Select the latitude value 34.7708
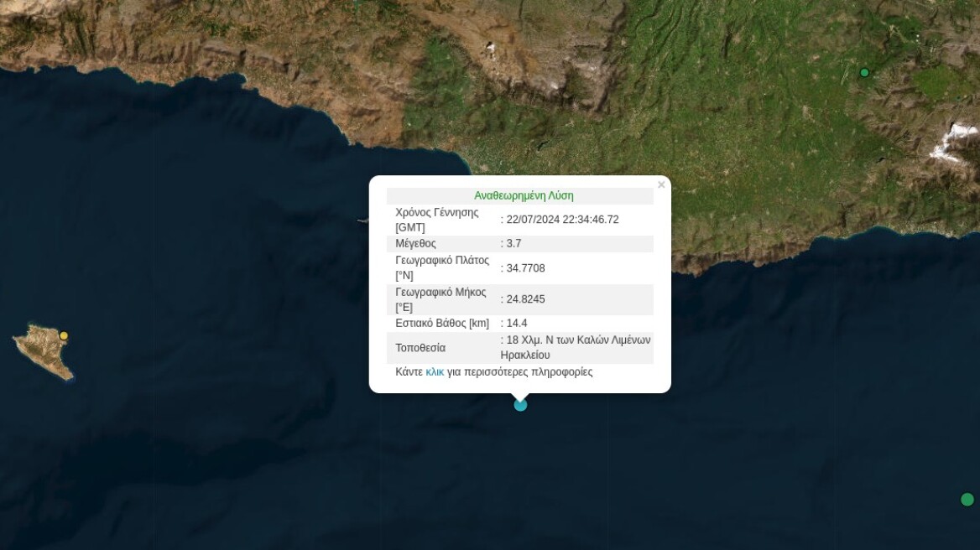This screenshot has height=550, width=980. (x=525, y=268)
